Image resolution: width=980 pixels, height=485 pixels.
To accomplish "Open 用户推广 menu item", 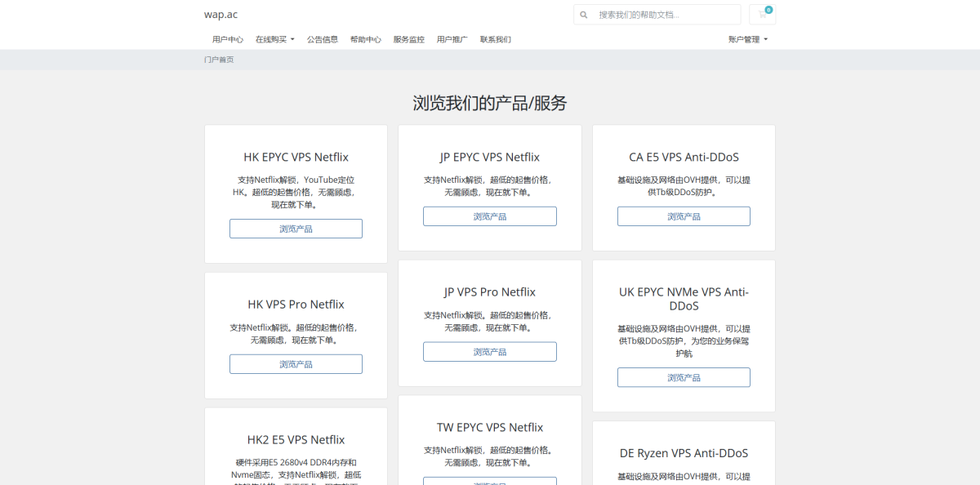I will tap(452, 39).
